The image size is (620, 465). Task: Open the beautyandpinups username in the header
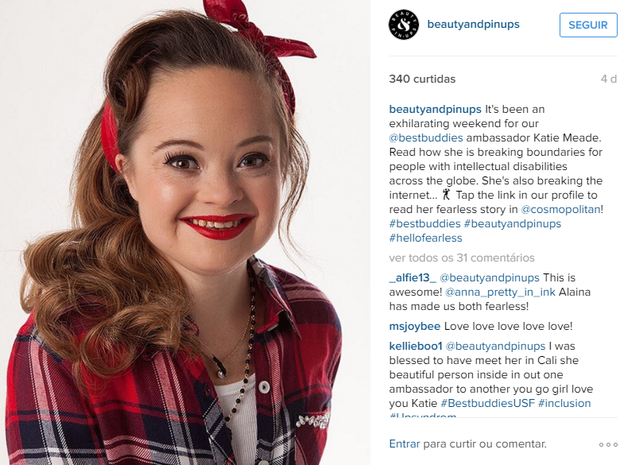coord(473,25)
